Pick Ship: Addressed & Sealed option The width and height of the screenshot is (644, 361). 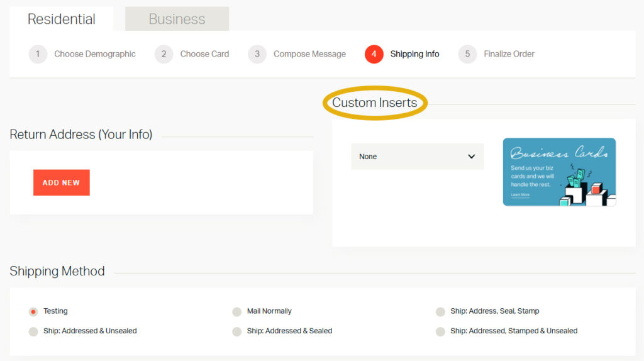click(x=237, y=331)
